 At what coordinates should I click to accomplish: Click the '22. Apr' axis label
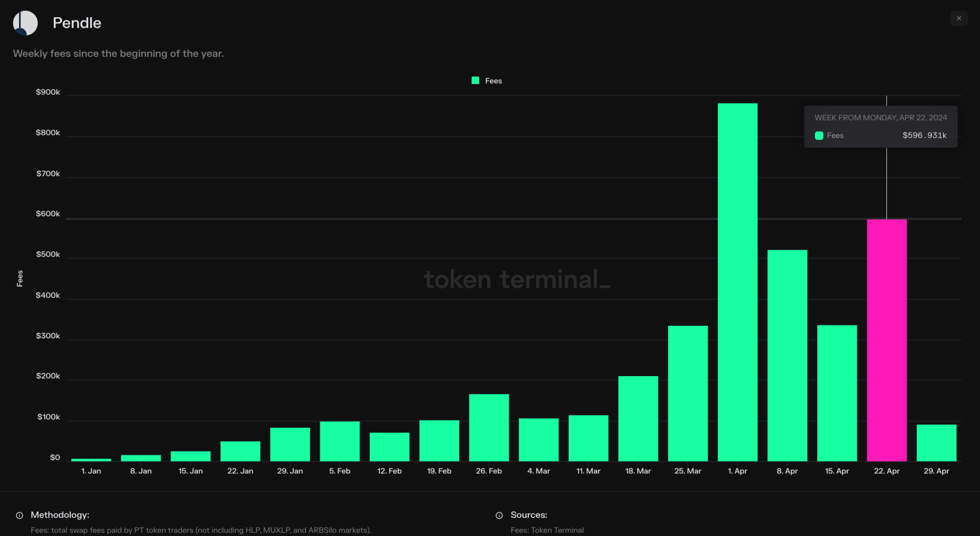coord(887,471)
